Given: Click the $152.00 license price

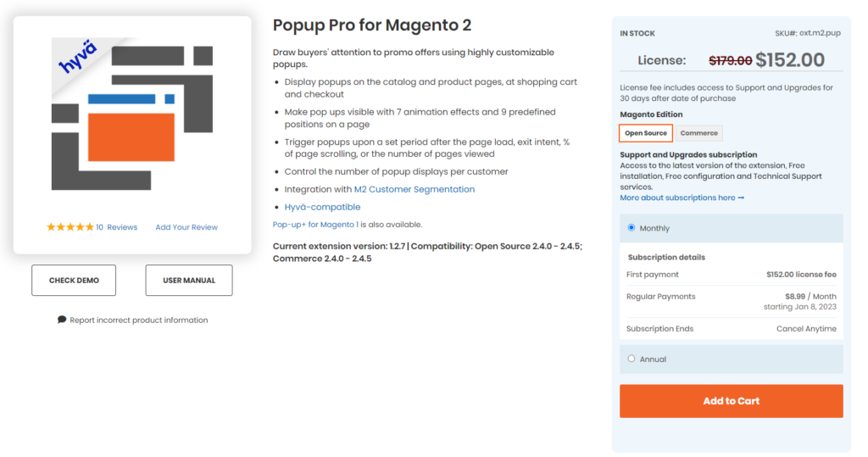Looking at the screenshot, I should point(789,60).
